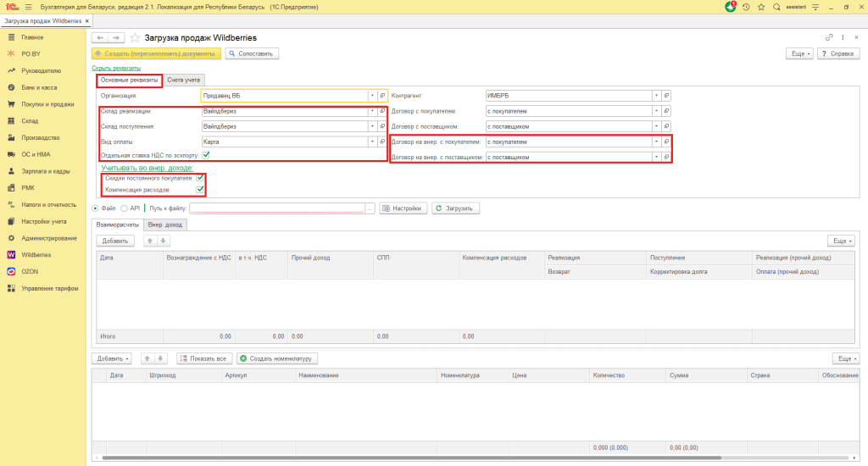This screenshot has height=466, width=868.
Task: Expand the Вид оплаты dropdown
Action: point(371,141)
